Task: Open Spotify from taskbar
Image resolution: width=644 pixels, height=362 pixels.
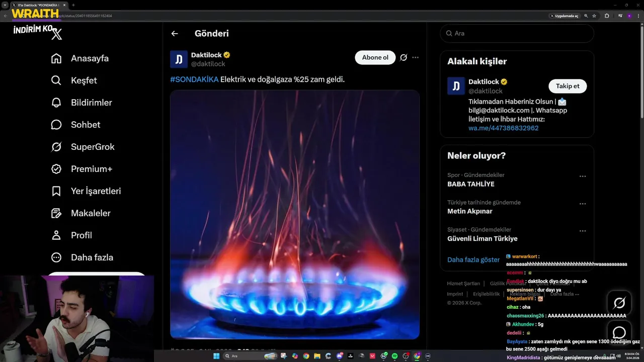Action: [x=394, y=356]
